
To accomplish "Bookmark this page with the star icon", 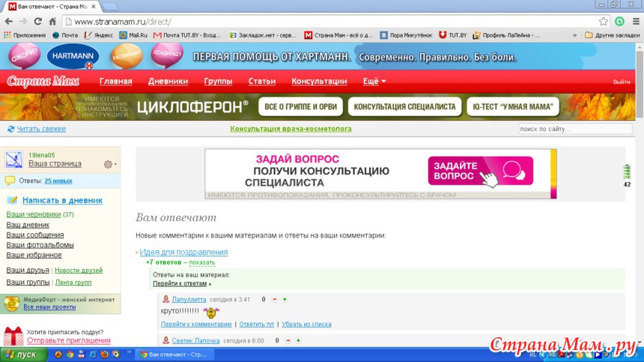I will click(603, 22).
